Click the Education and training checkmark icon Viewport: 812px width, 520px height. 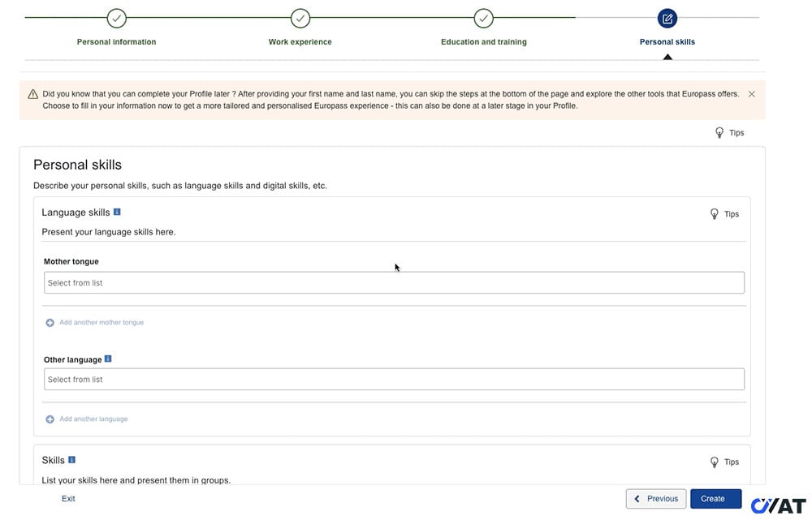click(x=484, y=18)
